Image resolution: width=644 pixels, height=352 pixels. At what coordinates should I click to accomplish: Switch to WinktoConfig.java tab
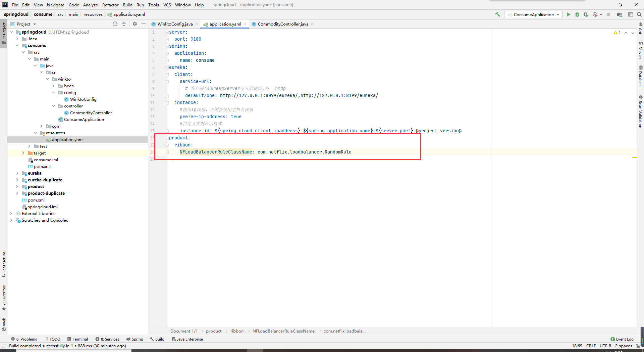coord(175,24)
